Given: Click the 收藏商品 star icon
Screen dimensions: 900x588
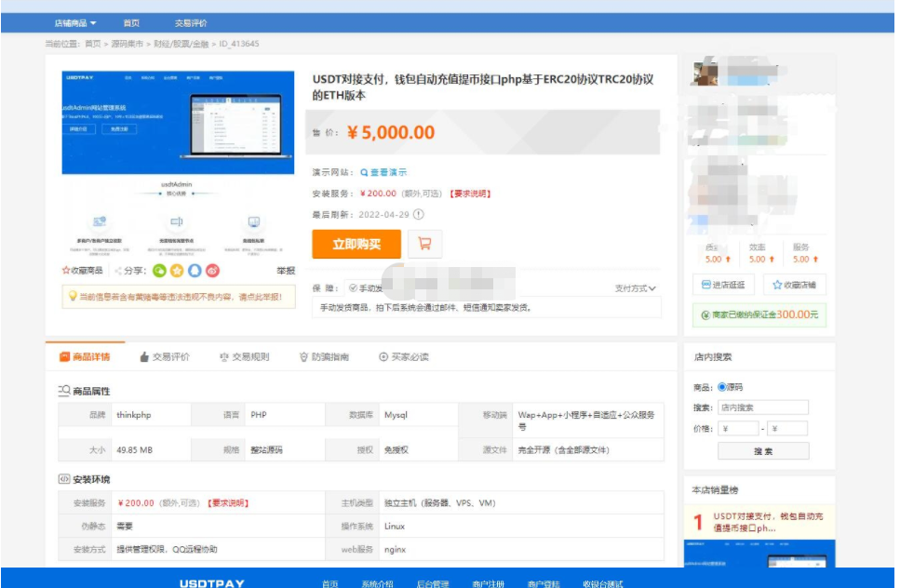Looking at the screenshot, I should point(67,271).
